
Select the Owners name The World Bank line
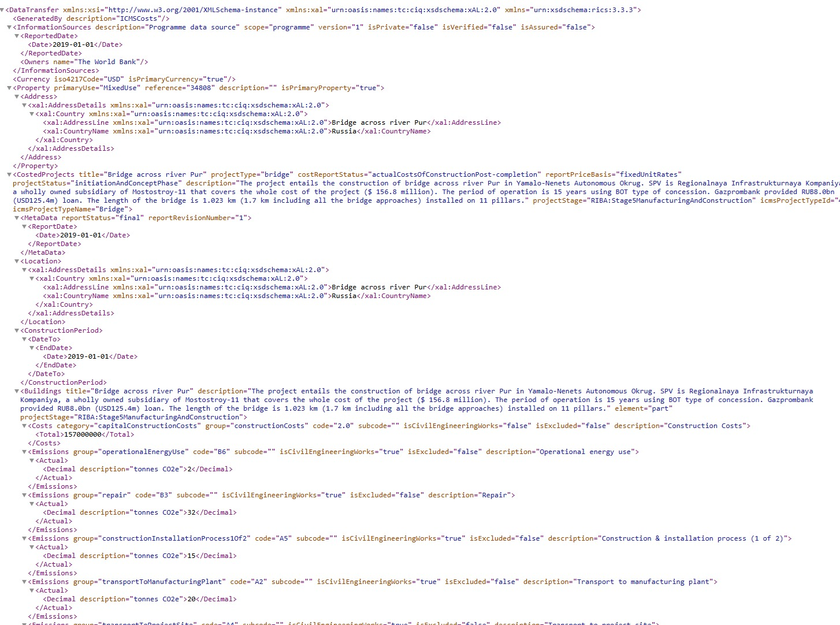[x=84, y=62]
